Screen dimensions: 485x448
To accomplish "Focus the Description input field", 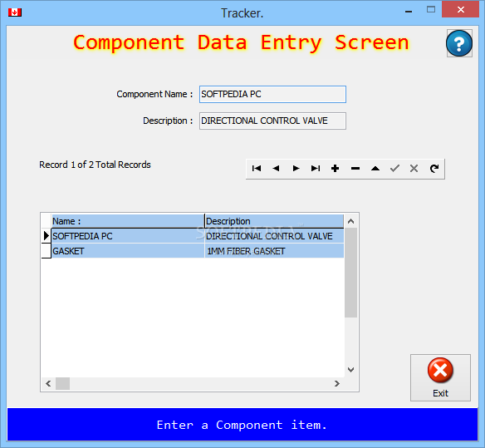I will coord(272,121).
